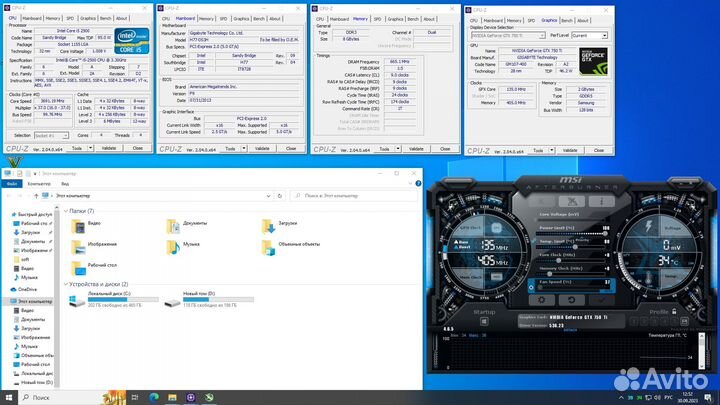This screenshot has height=405, width=720.
Task: Open the Изображения folder icon
Action: (79, 248)
